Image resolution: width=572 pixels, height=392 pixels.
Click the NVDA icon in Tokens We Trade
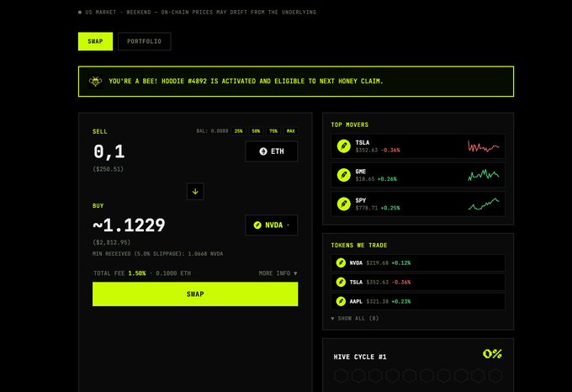(x=341, y=263)
